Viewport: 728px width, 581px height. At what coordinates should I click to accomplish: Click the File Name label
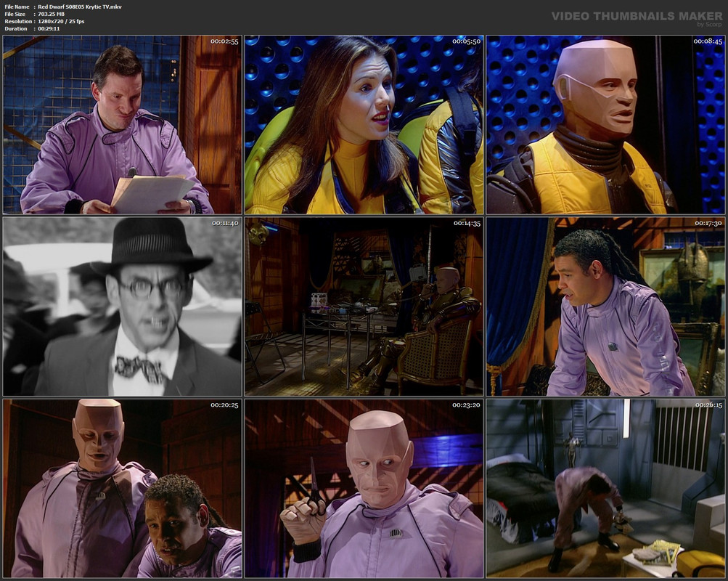(17, 7)
